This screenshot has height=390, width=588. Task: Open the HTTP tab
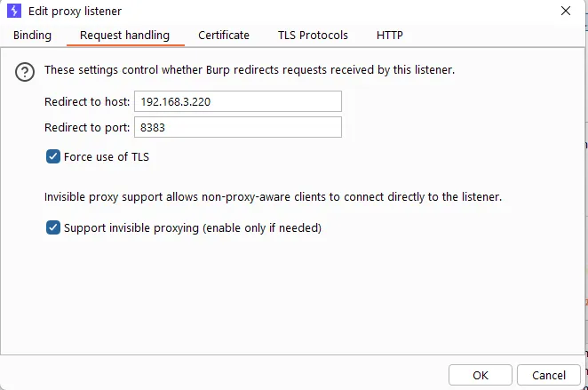coord(389,36)
